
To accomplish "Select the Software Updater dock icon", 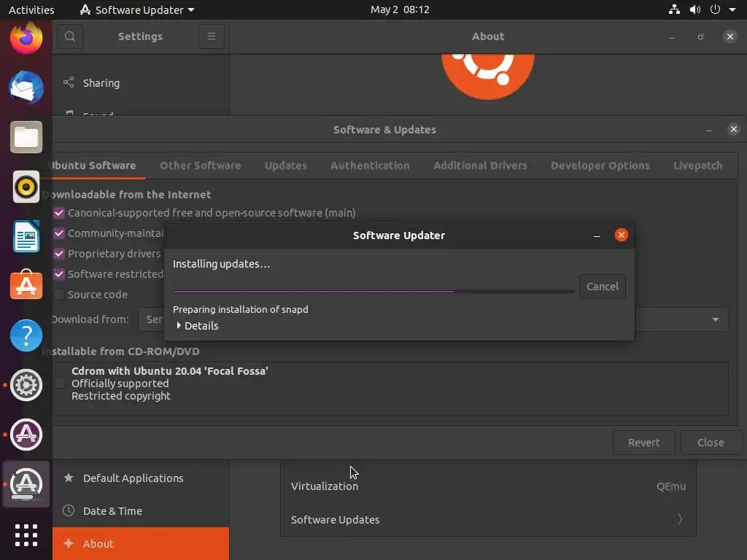I will click(26, 484).
